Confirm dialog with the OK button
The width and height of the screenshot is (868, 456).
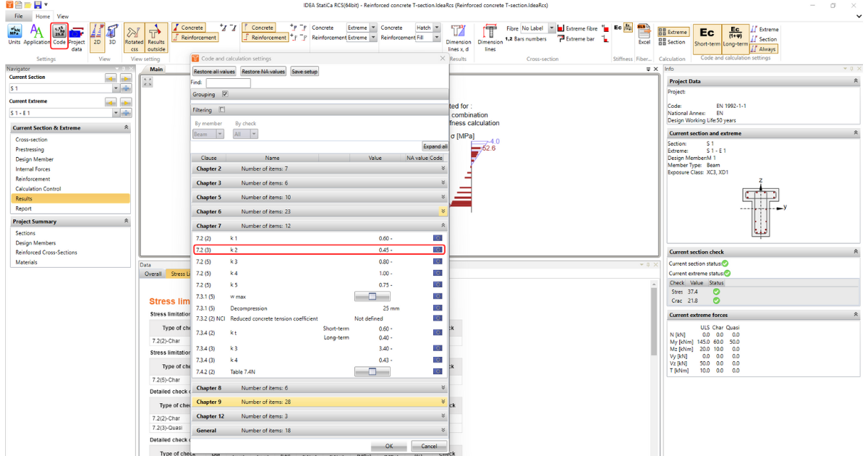(388, 446)
